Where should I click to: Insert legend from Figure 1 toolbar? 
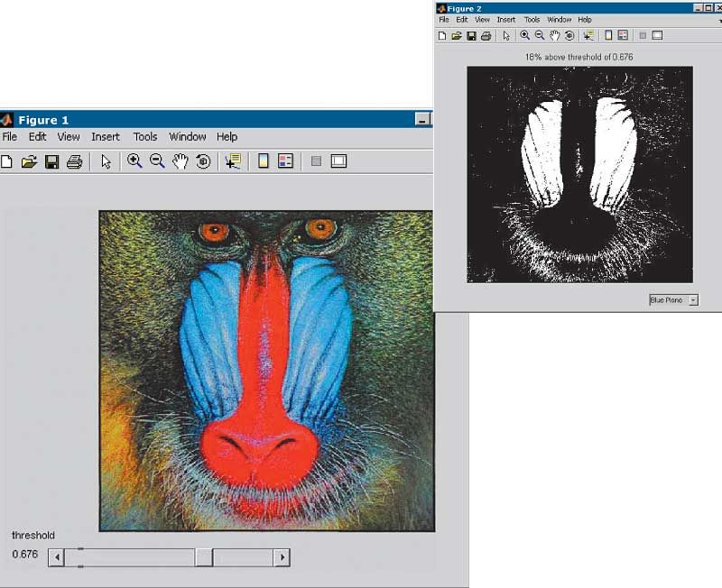pos(286,162)
